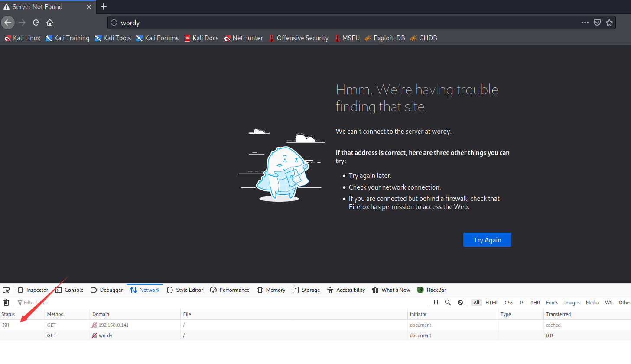
Task: Reload the current page
Action: click(x=36, y=23)
